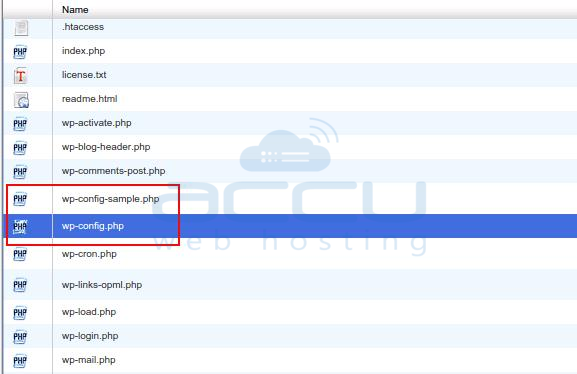
Task: Click the PHP icon beside wp-mail.php
Action: (20, 360)
